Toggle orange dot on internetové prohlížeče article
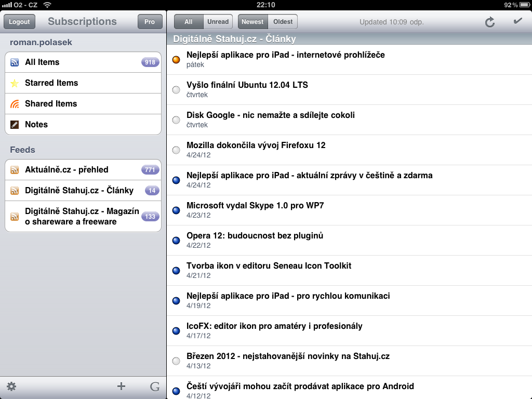 coord(176,60)
